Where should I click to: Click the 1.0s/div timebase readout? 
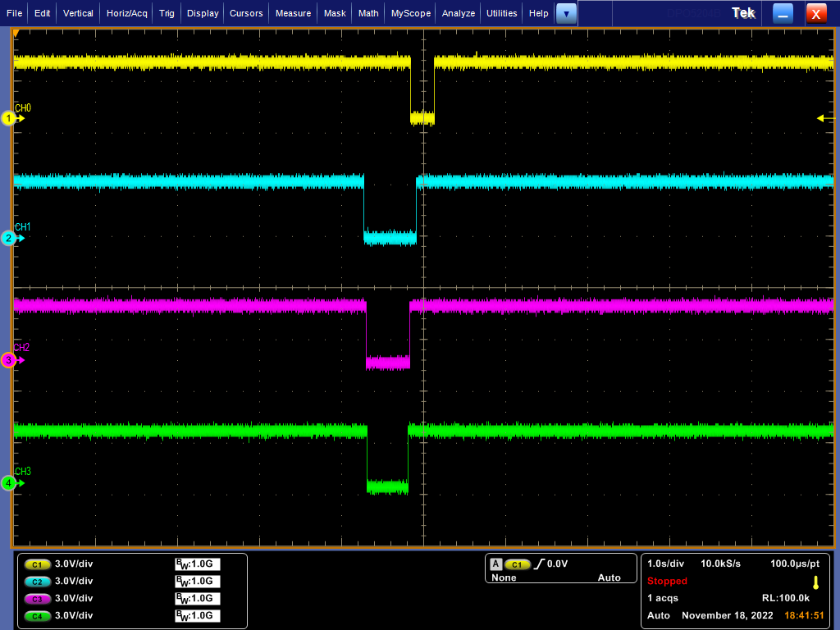point(665,564)
